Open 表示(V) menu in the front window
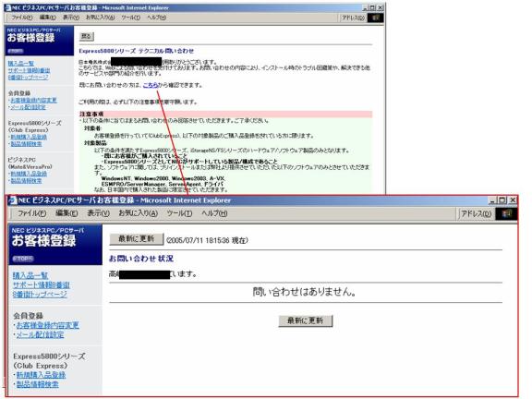This screenshot has height=399, width=532. [99, 213]
